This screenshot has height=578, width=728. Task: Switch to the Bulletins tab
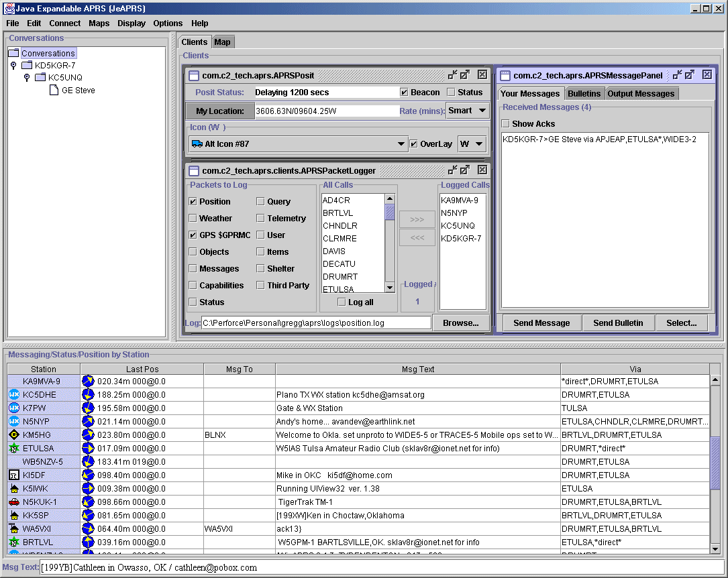click(584, 93)
